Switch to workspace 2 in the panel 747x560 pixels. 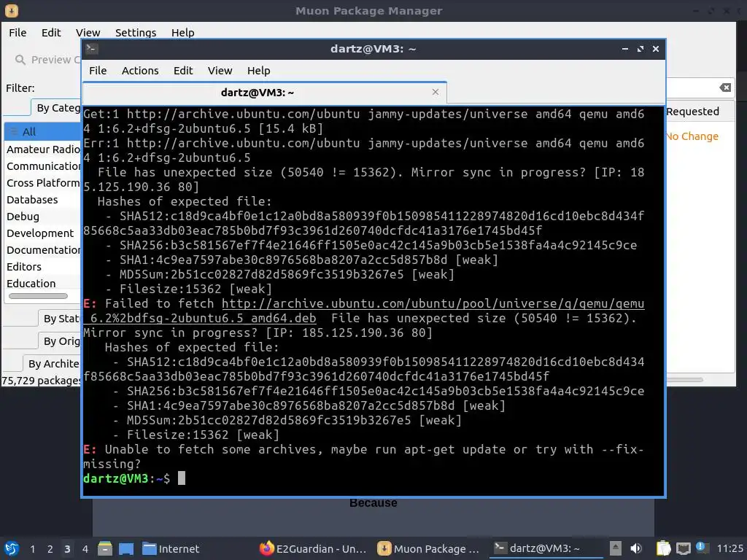(x=50, y=549)
